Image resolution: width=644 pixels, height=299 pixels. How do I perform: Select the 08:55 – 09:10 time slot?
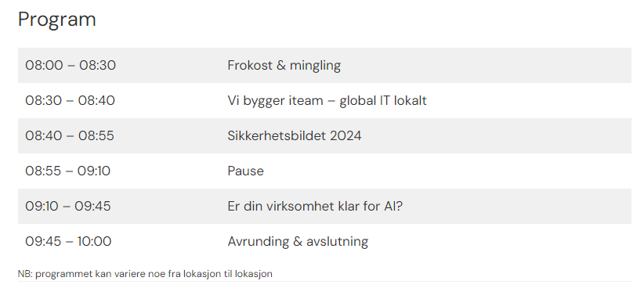point(67,171)
